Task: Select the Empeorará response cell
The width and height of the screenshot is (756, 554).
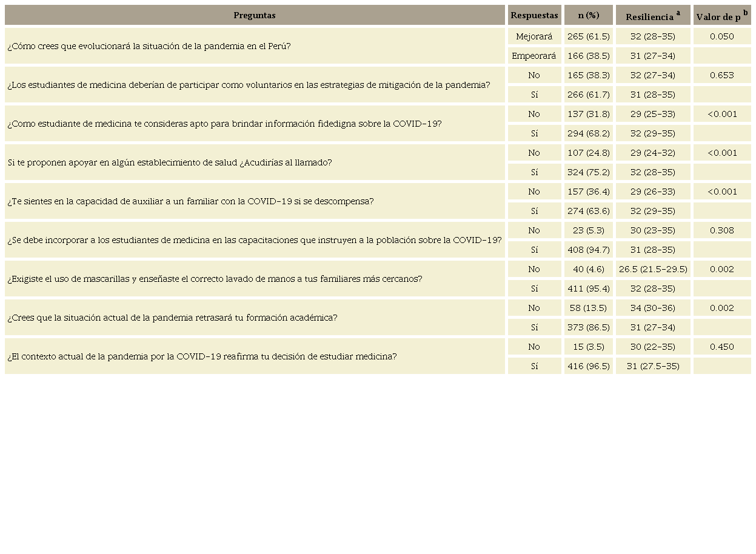Action: (534, 56)
